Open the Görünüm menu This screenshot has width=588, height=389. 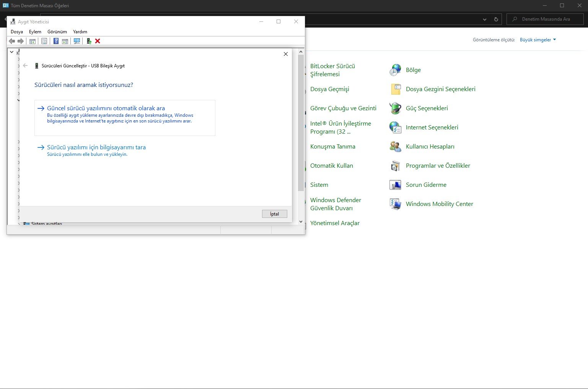57,32
